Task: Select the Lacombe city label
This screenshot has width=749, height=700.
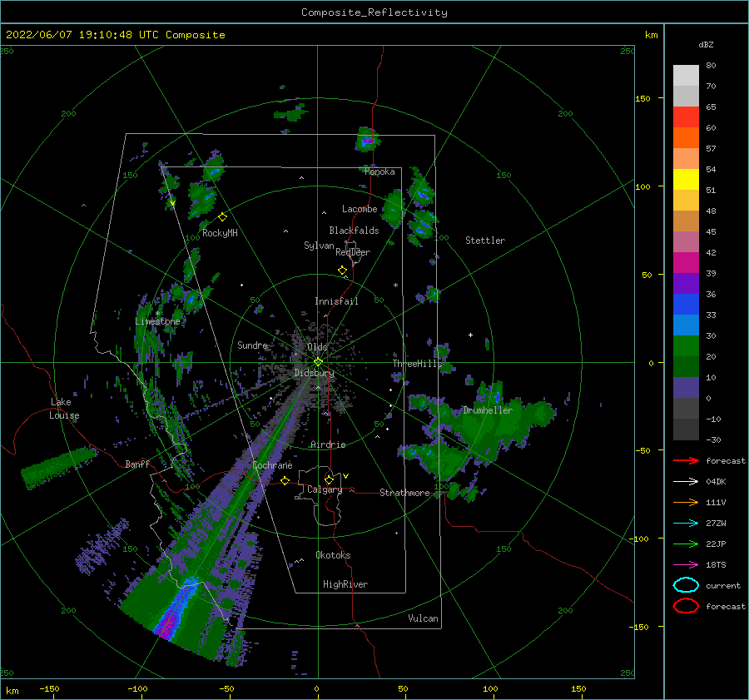Action: click(x=360, y=209)
